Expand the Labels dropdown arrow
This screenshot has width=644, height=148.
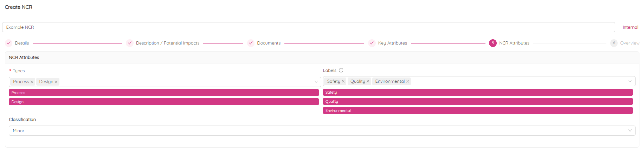pos(630,81)
